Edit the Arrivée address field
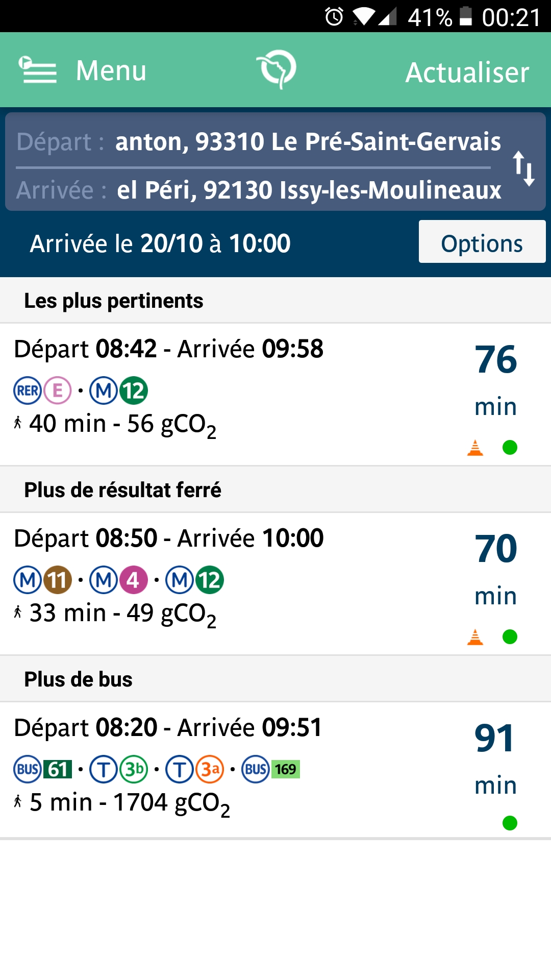 259,190
